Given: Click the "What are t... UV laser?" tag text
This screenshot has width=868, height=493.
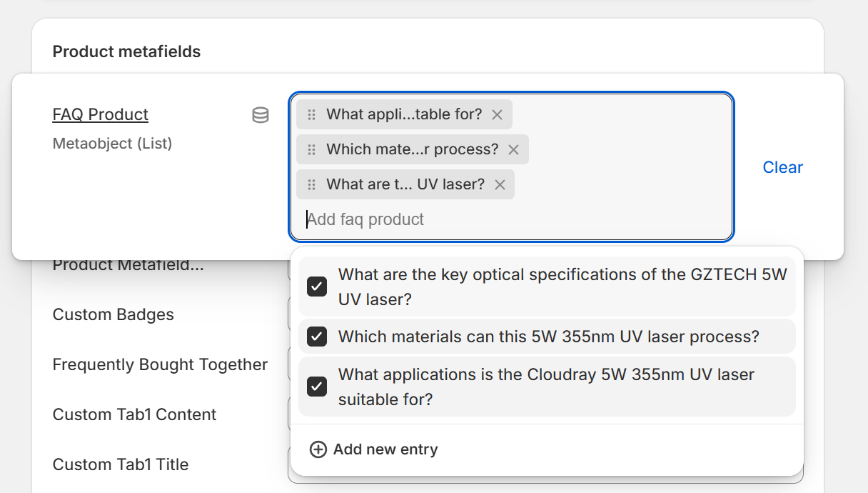Looking at the screenshot, I should (x=405, y=184).
